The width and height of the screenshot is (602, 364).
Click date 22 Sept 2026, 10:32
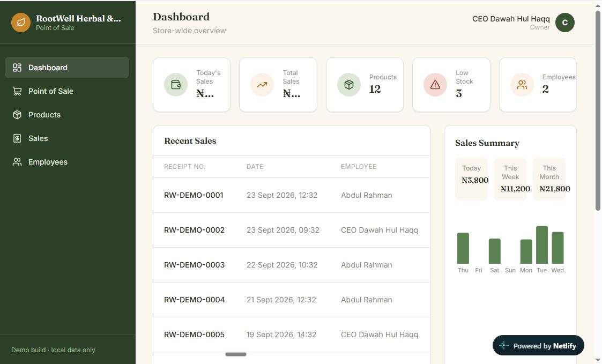pyautogui.click(x=282, y=265)
